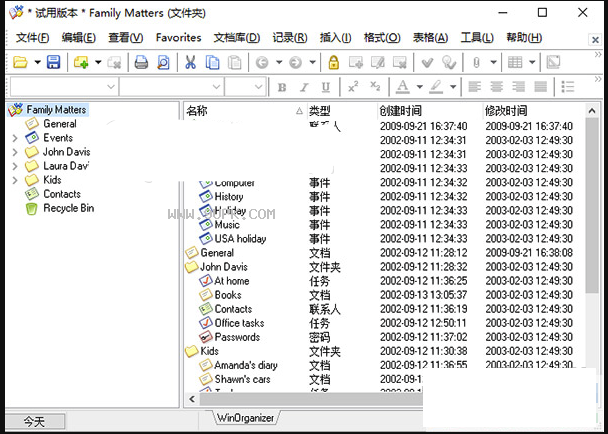The width and height of the screenshot is (608, 434).
Task: Open dropdown arrow next to Add item
Action: pyautogui.click(x=98, y=62)
